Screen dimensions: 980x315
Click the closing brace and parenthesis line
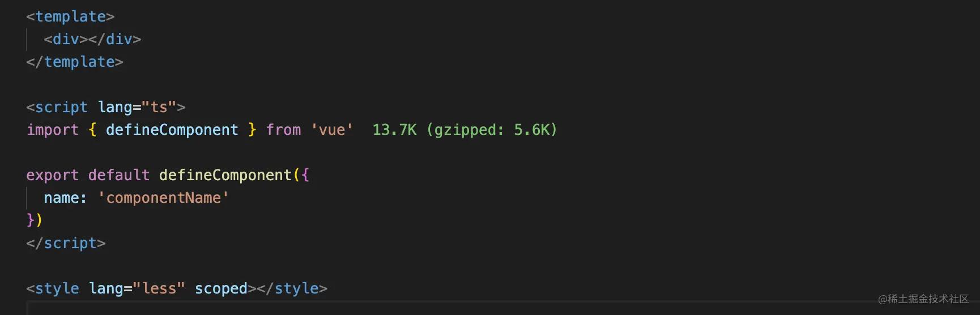[x=35, y=220]
